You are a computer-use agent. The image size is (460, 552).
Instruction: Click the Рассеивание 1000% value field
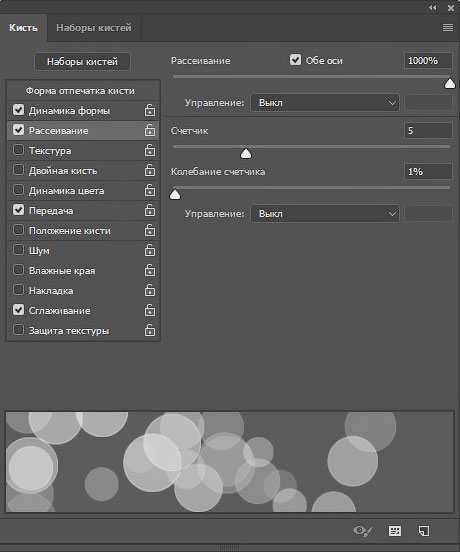coord(428,61)
